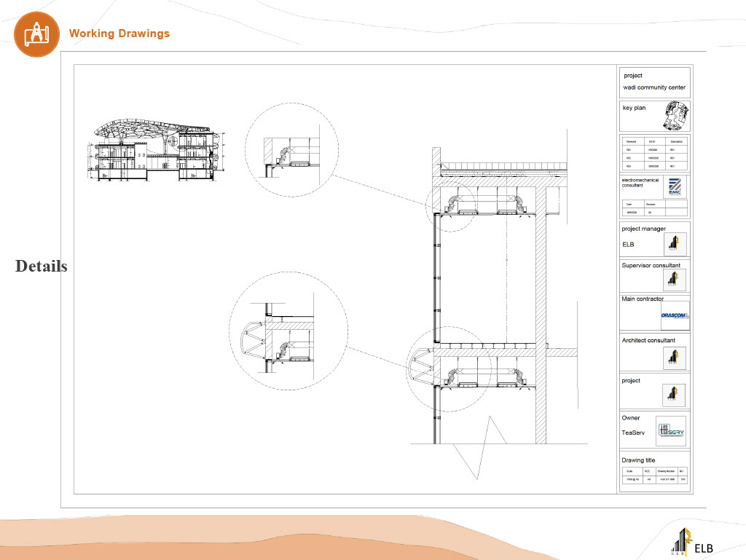Click the Supervisor consultant logo
Viewport: 746px width, 560px height.
coord(674,280)
